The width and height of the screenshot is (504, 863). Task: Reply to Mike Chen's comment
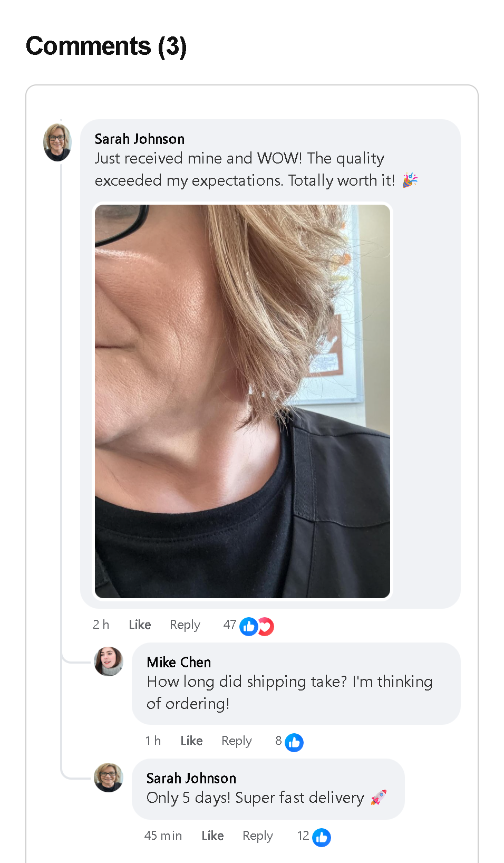tap(236, 741)
